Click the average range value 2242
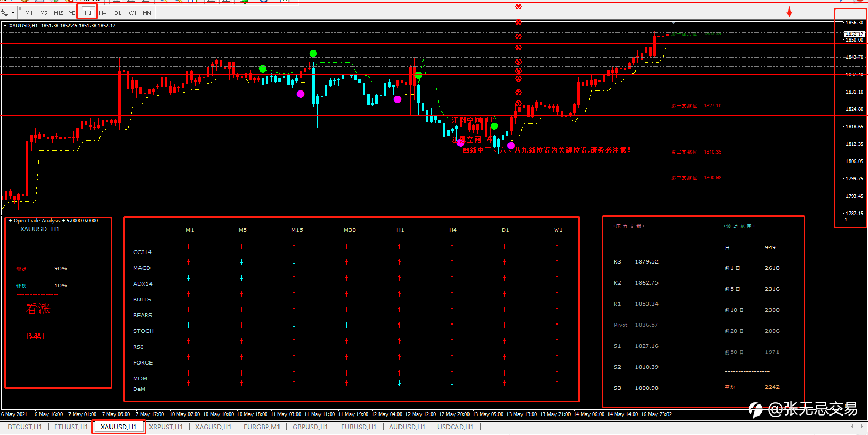Image resolution: width=868 pixels, height=435 pixels. coord(772,387)
